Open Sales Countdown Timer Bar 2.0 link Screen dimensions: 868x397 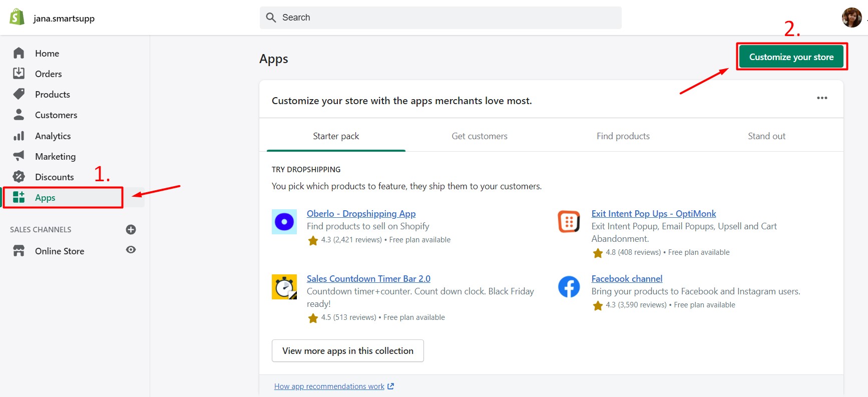(x=368, y=278)
